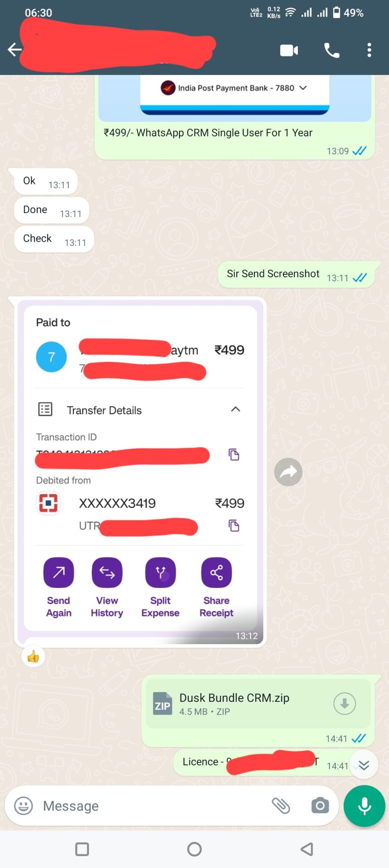Image resolution: width=389 pixels, height=868 pixels.
Task: Open Dusk Bundle CRM.zip attachment
Action: (235, 704)
